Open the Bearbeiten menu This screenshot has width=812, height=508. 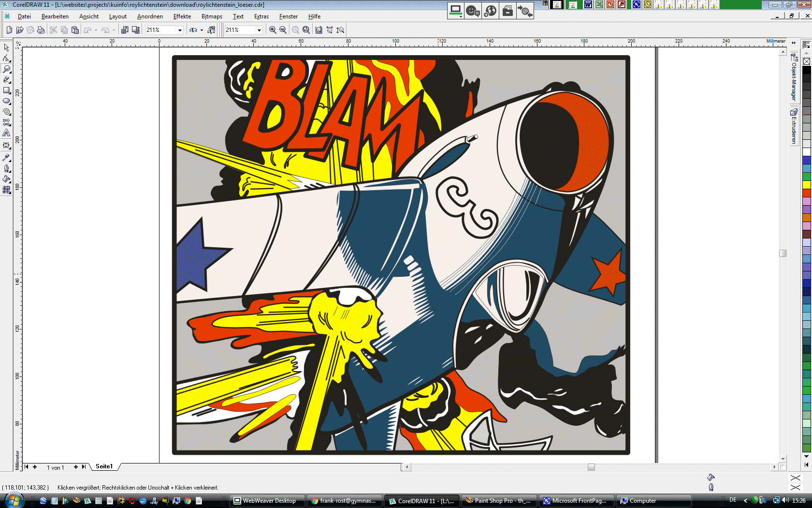click(x=55, y=16)
